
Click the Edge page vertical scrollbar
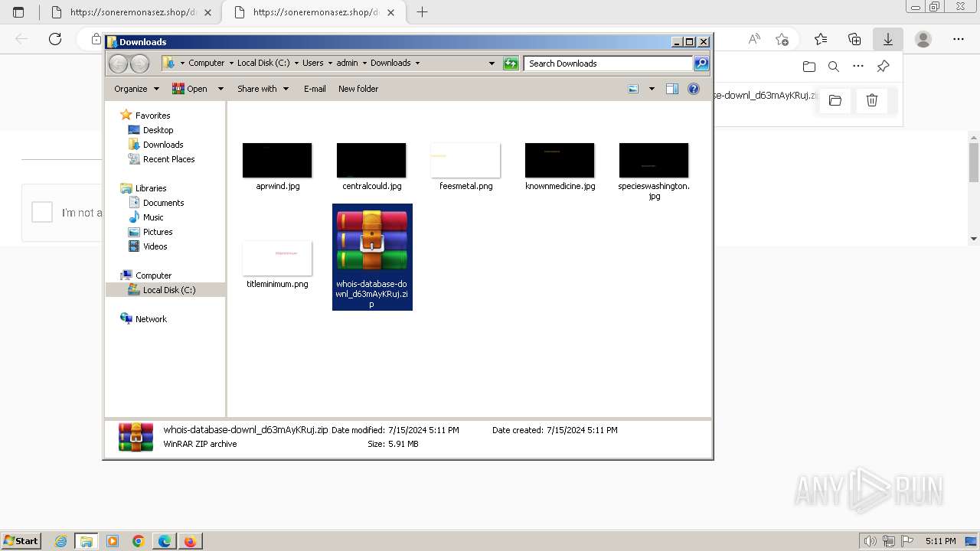coord(974,187)
